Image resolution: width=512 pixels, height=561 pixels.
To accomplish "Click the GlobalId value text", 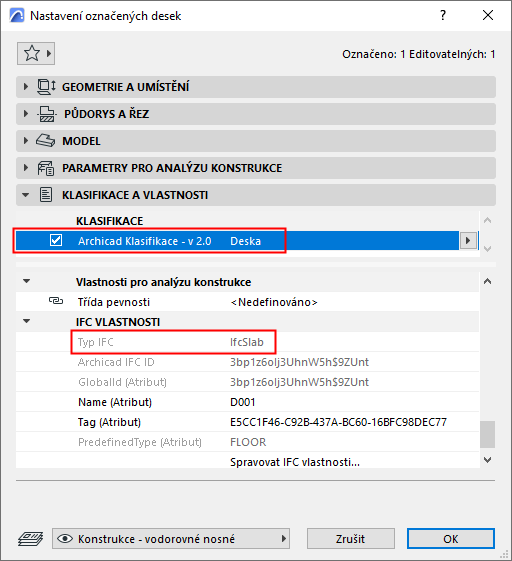I will (299, 382).
